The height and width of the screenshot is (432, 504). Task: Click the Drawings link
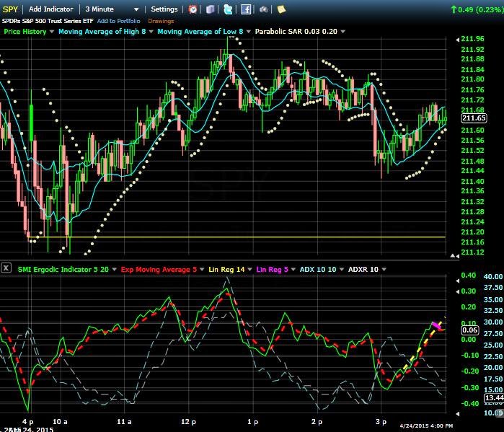(161, 21)
